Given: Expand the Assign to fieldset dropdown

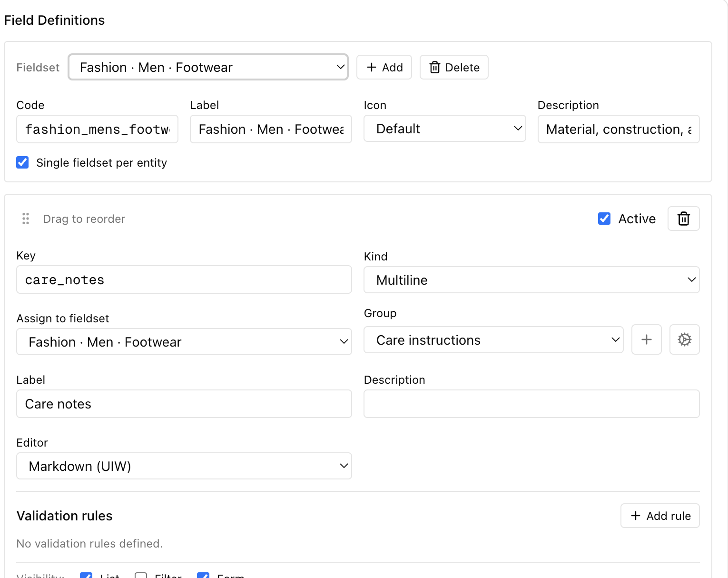Looking at the screenshot, I should point(184,341).
